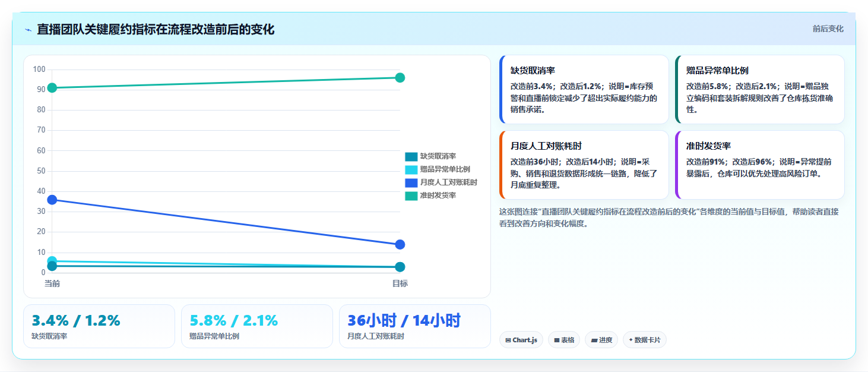Image resolution: width=868 pixels, height=372 pixels.
Task: Click 准时发货率 legend label
Action: pos(438,196)
